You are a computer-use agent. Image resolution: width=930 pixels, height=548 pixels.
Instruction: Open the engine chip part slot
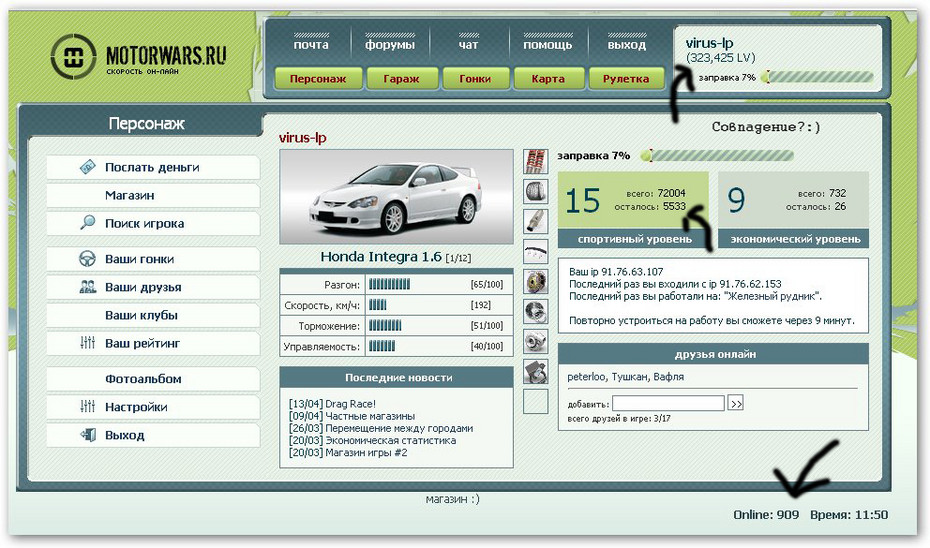[536, 371]
